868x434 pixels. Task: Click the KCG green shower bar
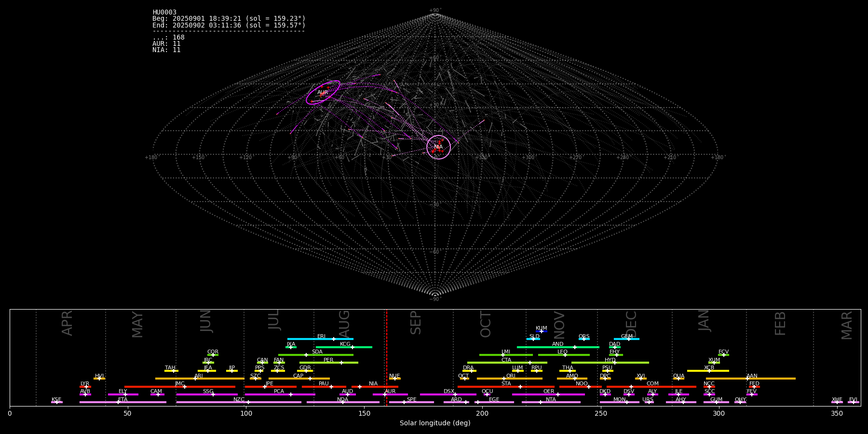344,347
